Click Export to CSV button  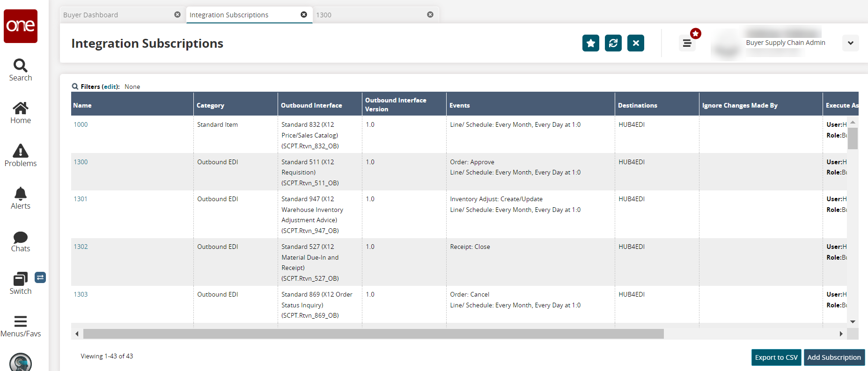coord(776,357)
